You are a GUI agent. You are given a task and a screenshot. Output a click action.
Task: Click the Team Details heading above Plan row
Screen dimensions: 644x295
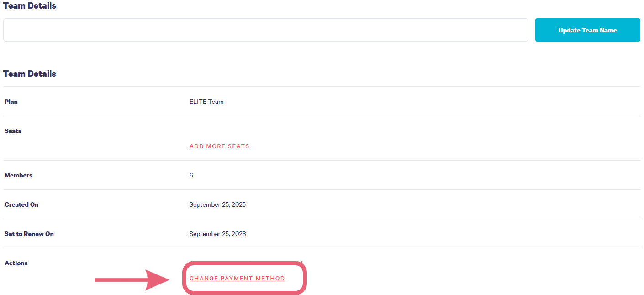pyautogui.click(x=30, y=74)
